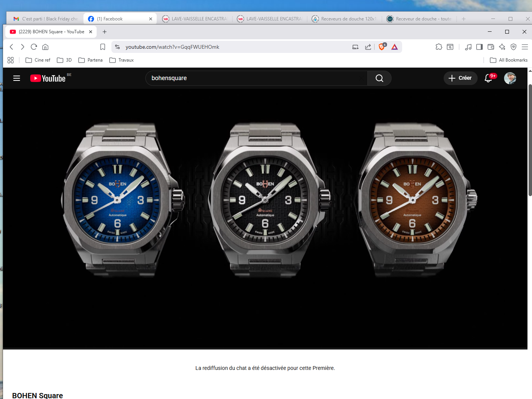Image resolution: width=532 pixels, height=399 pixels.
Task: Click the install/cast screen icon in address bar
Action: pyautogui.click(x=355, y=47)
